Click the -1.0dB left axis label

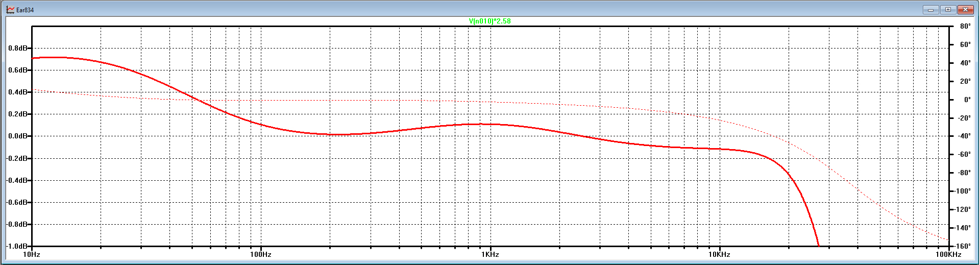pyautogui.click(x=17, y=246)
